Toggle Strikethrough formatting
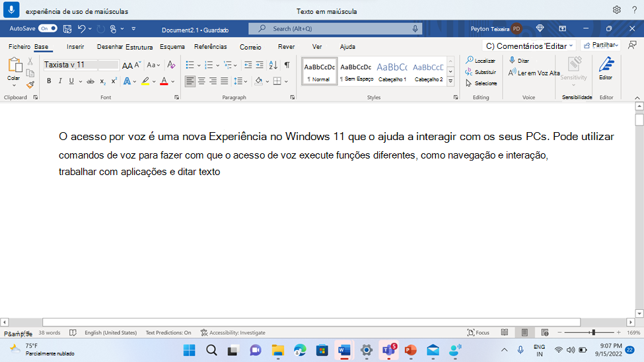The height and width of the screenshot is (362, 644). click(90, 81)
